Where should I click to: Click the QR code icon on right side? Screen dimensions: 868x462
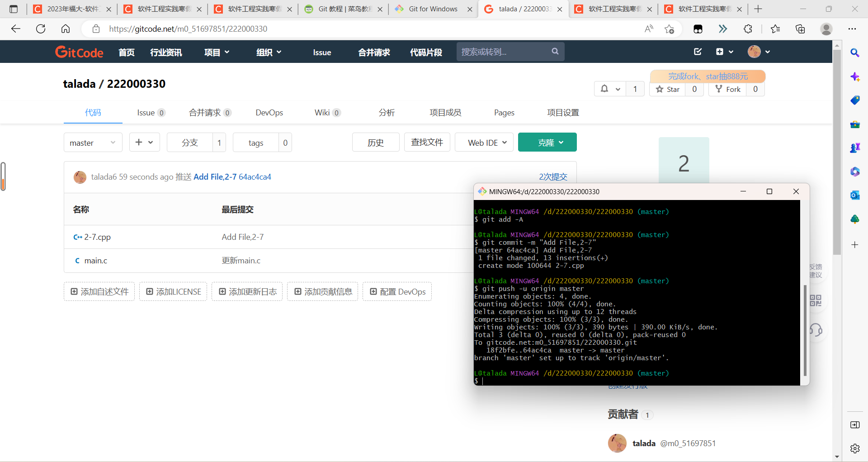(x=816, y=300)
